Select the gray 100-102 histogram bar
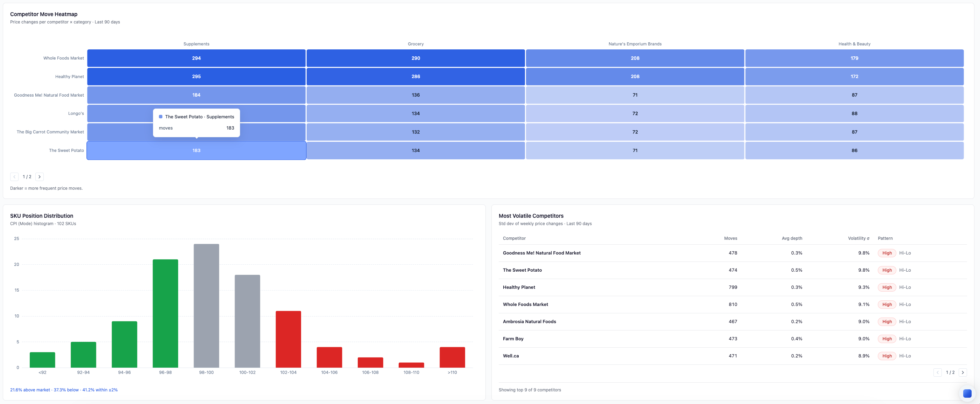The width and height of the screenshot is (980, 404). (x=247, y=321)
